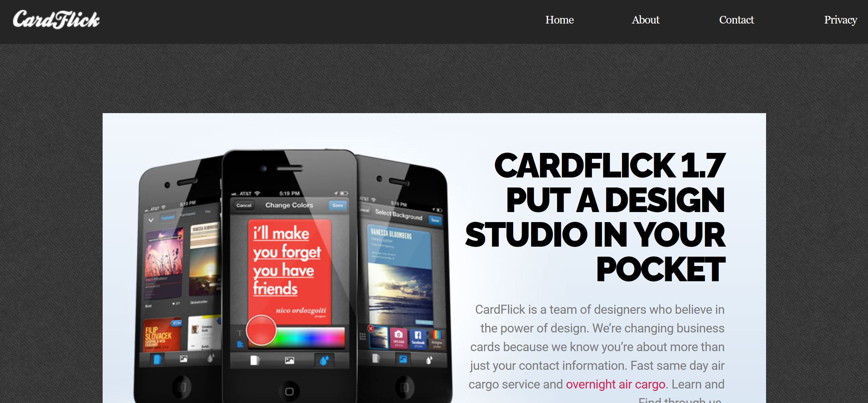Image resolution: width=868 pixels, height=403 pixels.
Task: Expand the chevron on the left phone
Action: (x=151, y=220)
